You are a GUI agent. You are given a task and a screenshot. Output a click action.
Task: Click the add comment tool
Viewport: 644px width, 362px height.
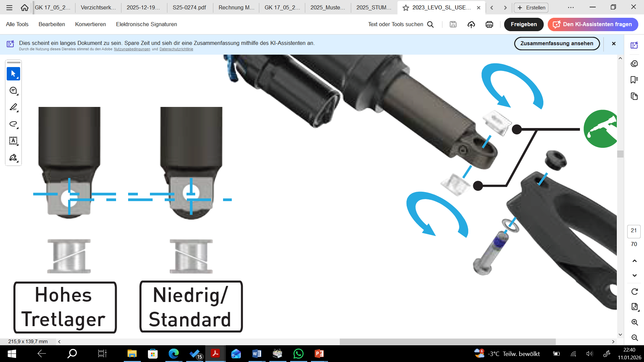[x=13, y=90]
